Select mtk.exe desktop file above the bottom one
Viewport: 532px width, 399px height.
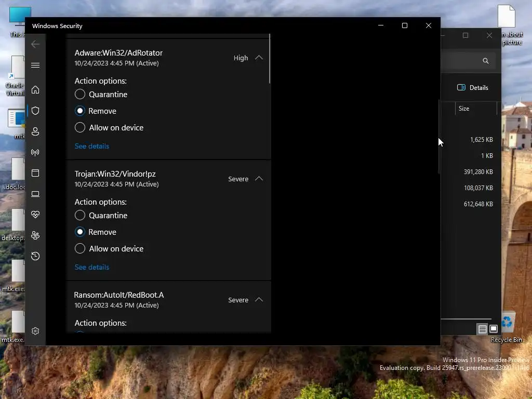pos(14,276)
